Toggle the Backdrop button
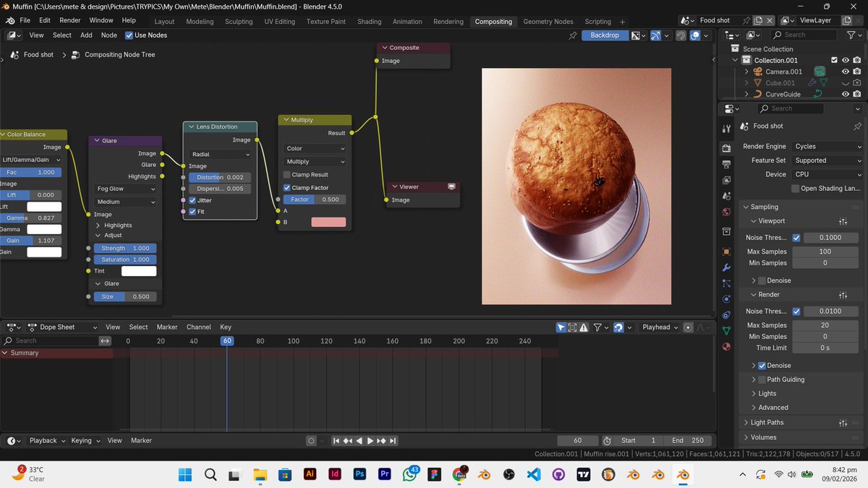Viewport: 868px width, 488px height. [x=605, y=35]
